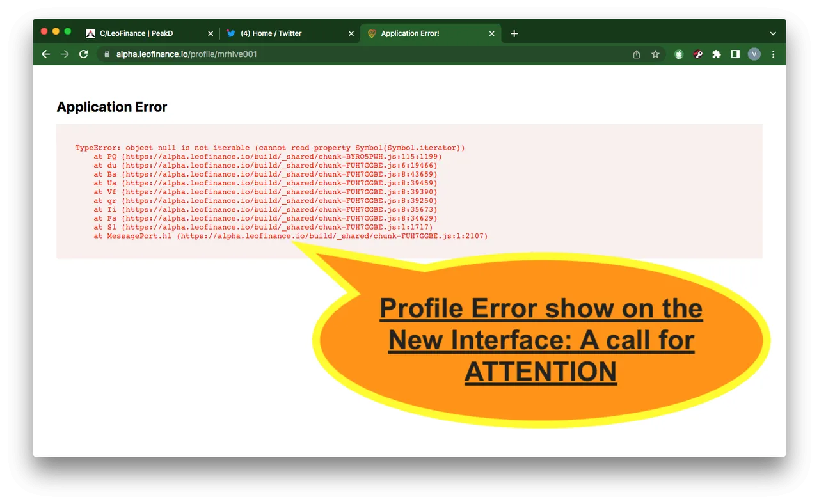The width and height of the screenshot is (819, 504).
Task: Click the lock icon in address bar
Action: 107,54
